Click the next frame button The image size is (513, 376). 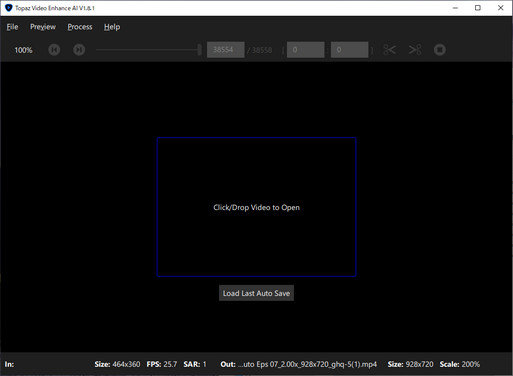coord(79,50)
